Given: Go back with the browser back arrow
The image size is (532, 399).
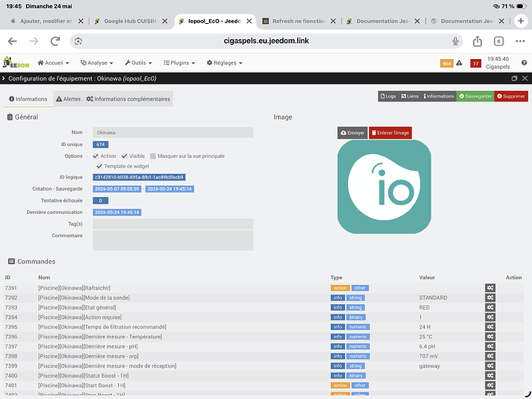Looking at the screenshot, I should 13,41.
